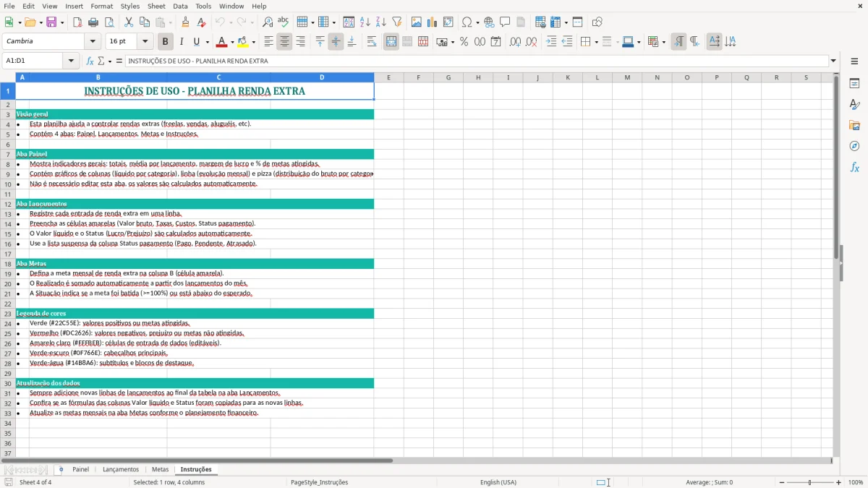Insert Pivot Table icon
This screenshot has height=488, width=868.
coord(448,22)
